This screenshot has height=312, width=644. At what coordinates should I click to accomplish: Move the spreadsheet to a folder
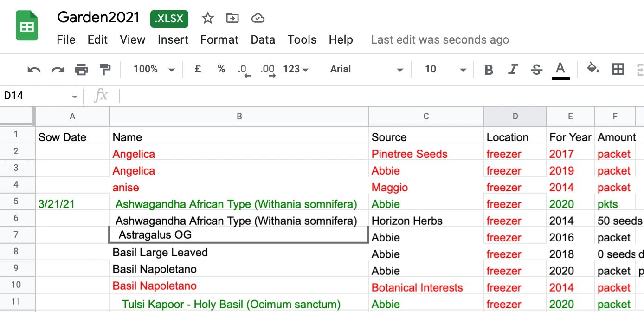click(232, 18)
